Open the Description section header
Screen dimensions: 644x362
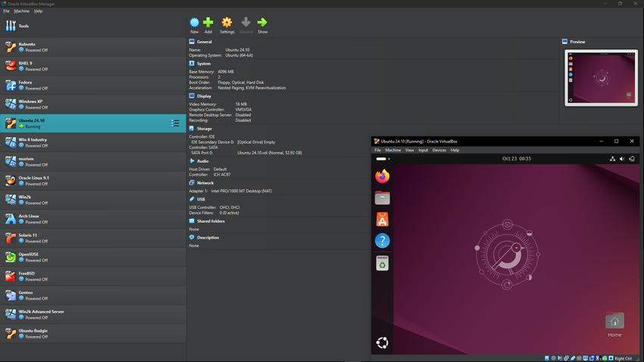[208, 238]
